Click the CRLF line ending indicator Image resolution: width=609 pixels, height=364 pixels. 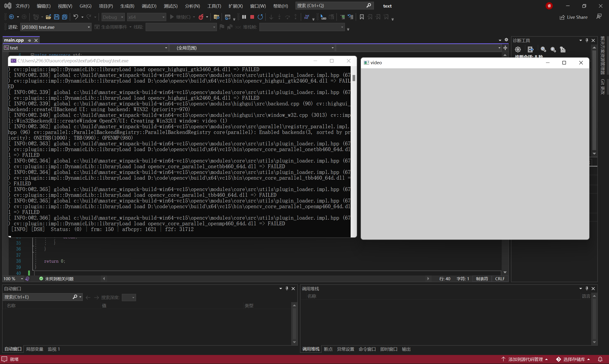click(500, 279)
